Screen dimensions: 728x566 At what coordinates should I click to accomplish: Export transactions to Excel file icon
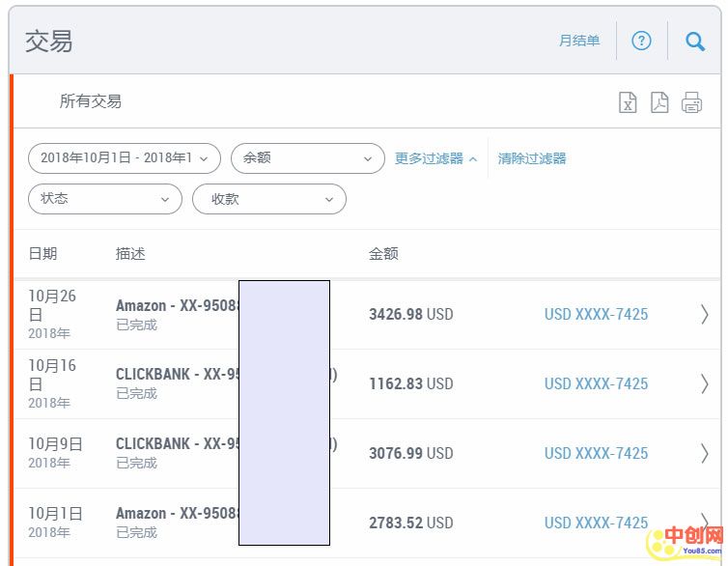tap(628, 102)
